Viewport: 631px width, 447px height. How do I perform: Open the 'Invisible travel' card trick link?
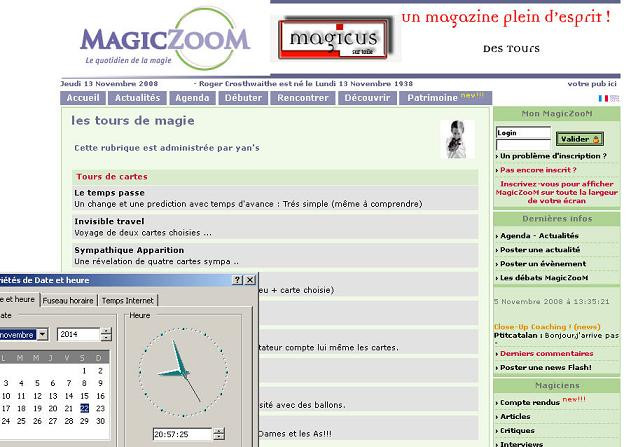[x=109, y=221]
